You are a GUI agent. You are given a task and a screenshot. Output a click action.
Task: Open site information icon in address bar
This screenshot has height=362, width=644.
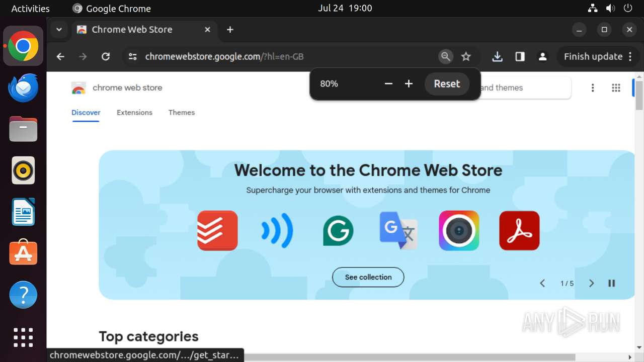[x=133, y=57]
